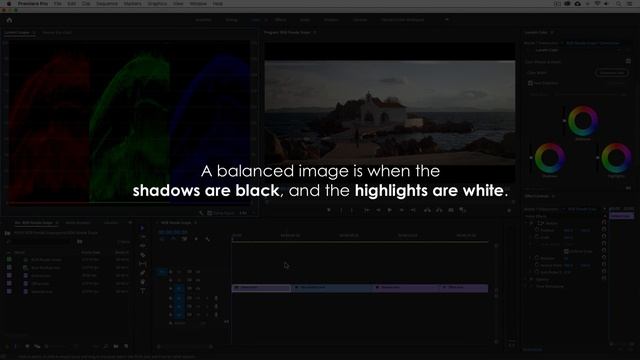Open the Sequence menu
The image size is (640, 360).
(107, 4)
